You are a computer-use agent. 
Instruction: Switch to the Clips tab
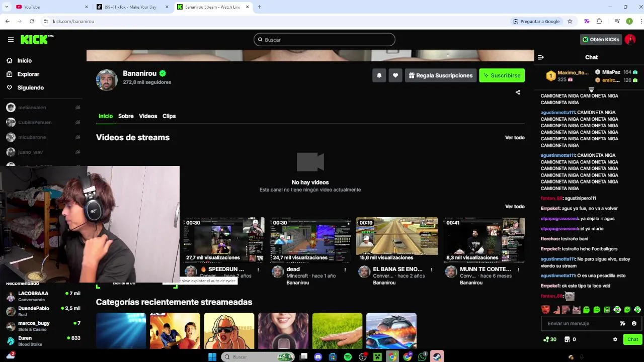(x=169, y=116)
